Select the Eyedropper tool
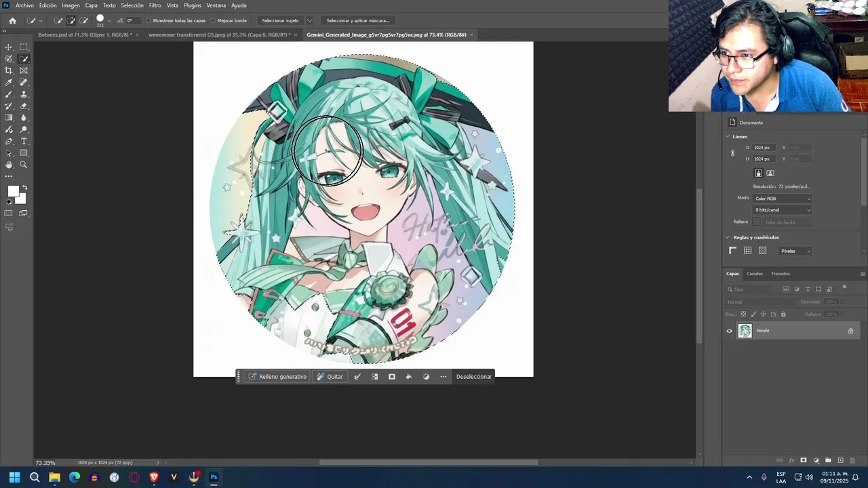The image size is (868, 488). click(9, 83)
